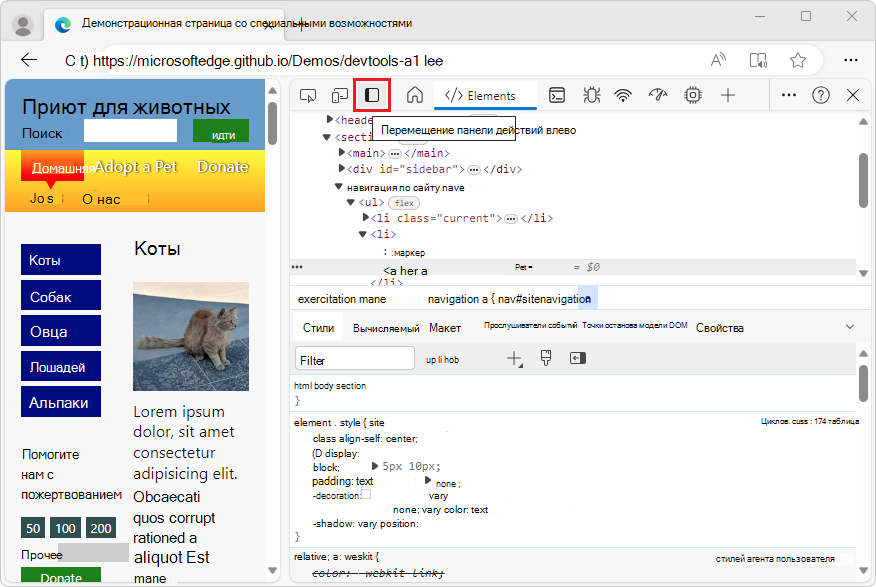The image size is (876, 587).
Task: Click the page search text field
Action: coord(130,131)
